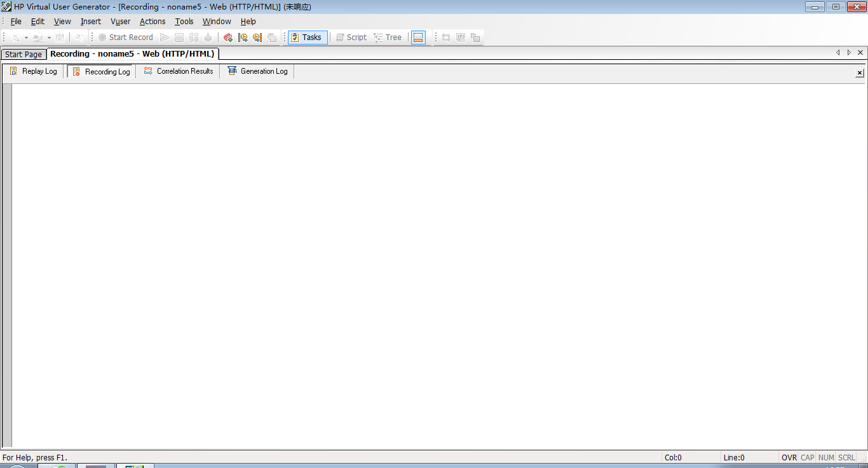
Task: Open the Replay Log tab
Action: tap(33, 71)
